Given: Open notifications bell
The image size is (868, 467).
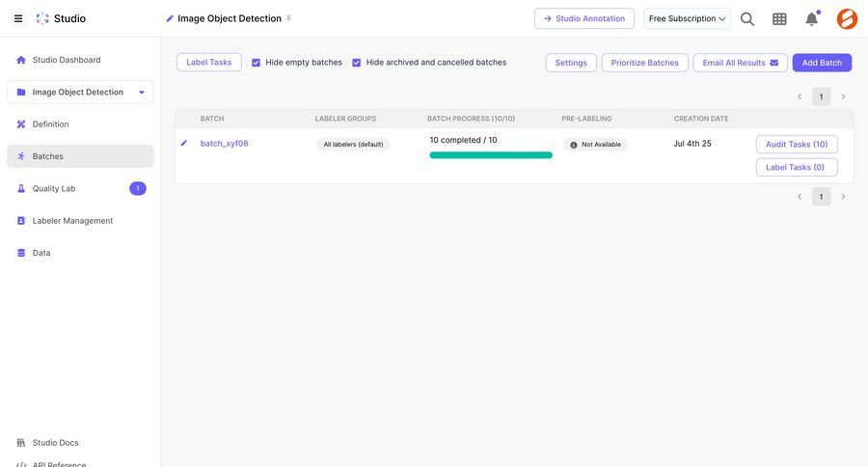Looking at the screenshot, I should coord(811,18).
